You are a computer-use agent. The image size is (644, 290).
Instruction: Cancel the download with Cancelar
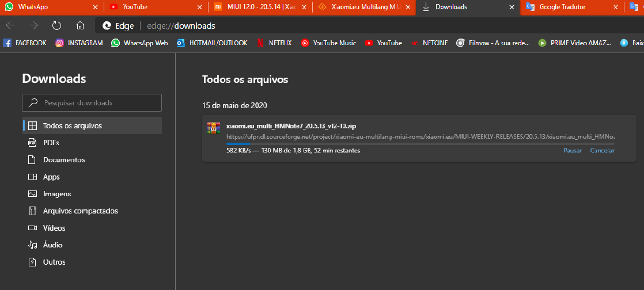(x=602, y=151)
